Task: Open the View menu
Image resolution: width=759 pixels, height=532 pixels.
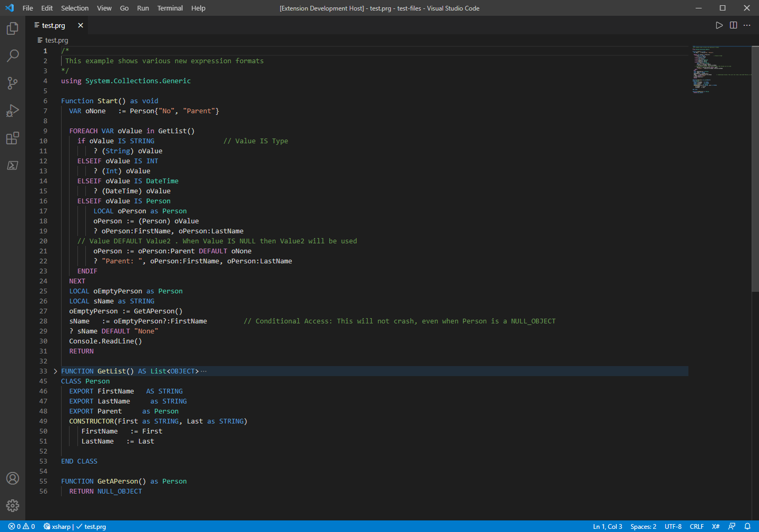Action: [104, 8]
